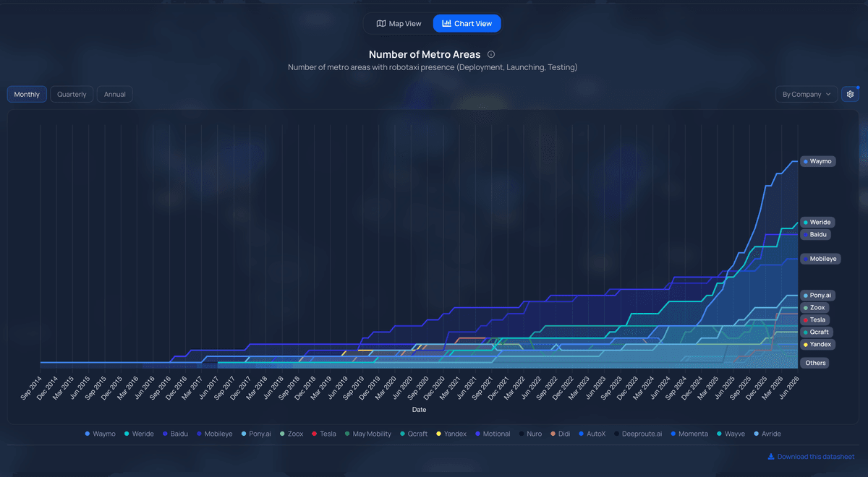Toggle Deeproute.ai series in legend
Viewport: 868px width, 477px height.
638,434
